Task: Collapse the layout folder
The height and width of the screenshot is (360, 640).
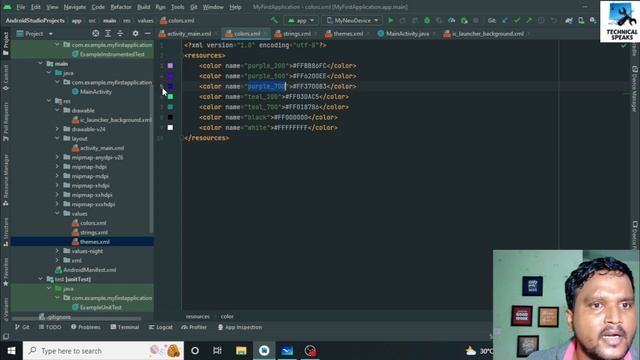Action: [57, 138]
